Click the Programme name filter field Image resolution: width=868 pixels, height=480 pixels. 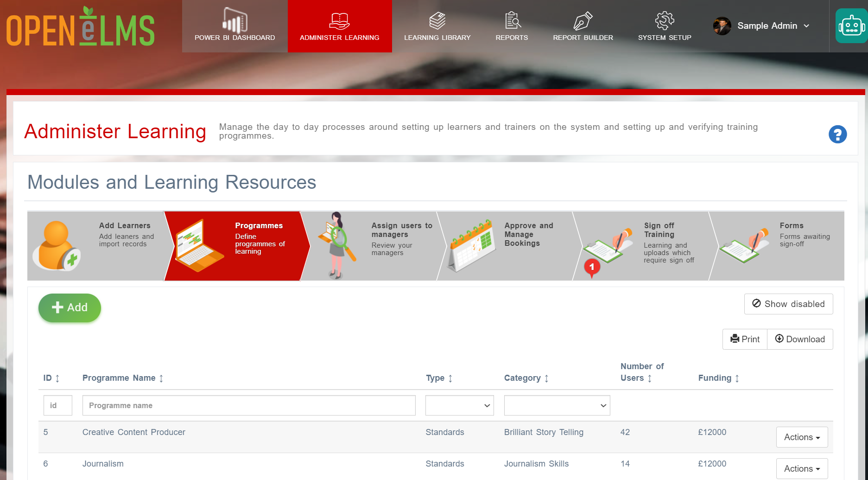[x=249, y=405]
